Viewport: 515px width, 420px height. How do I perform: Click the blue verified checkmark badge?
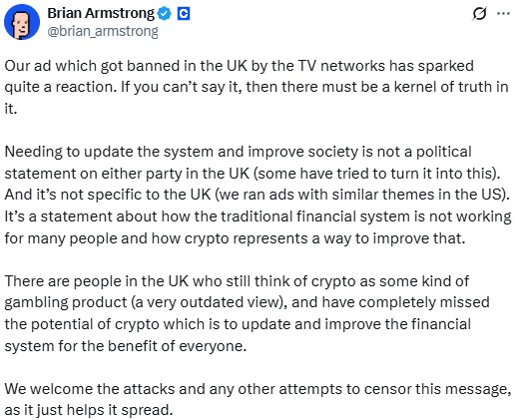pyautogui.click(x=164, y=14)
